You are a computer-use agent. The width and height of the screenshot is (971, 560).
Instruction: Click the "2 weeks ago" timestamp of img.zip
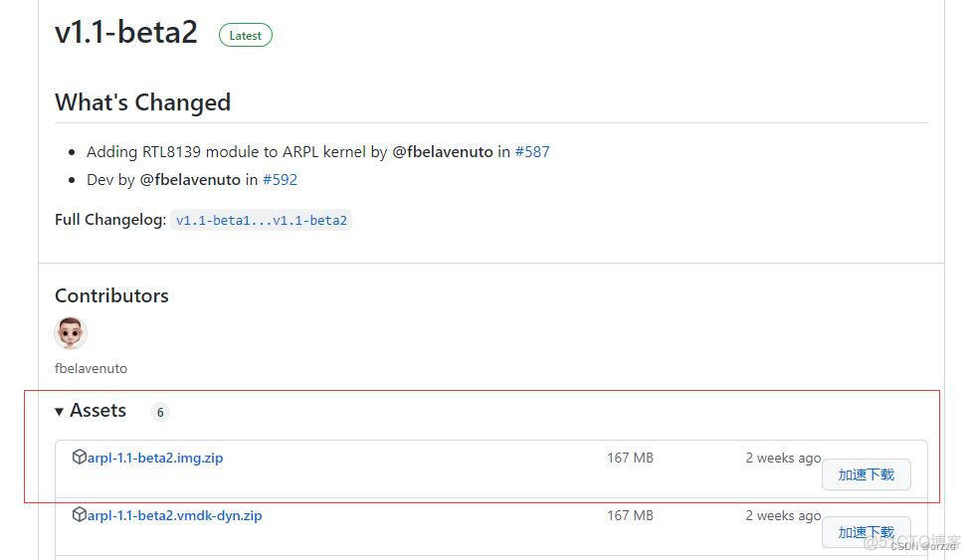783,458
